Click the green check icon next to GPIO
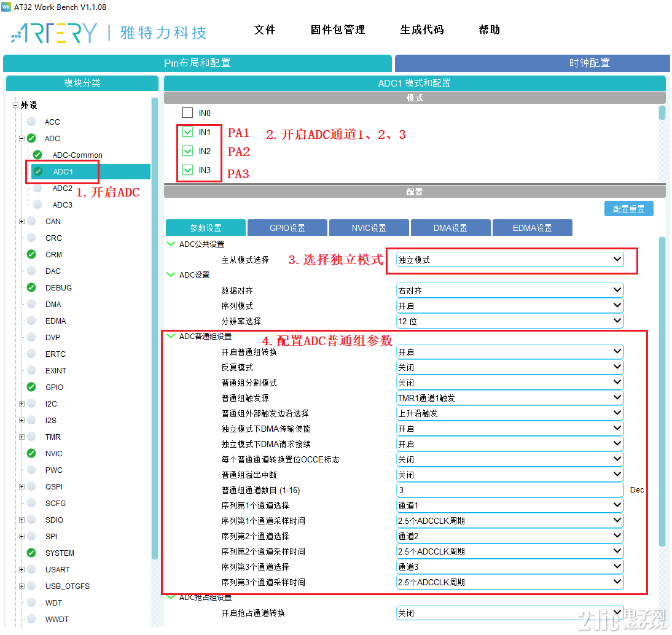Image resolution: width=672 pixels, height=635 pixels. click(x=31, y=387)
